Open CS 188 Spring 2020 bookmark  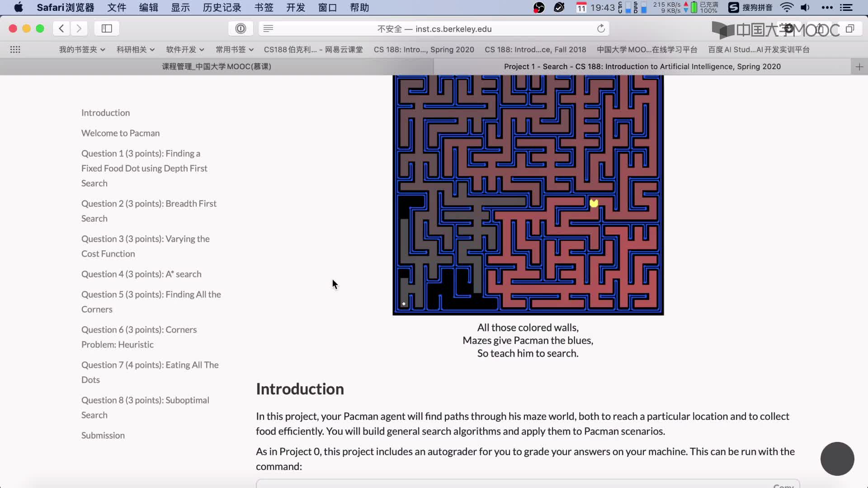click(424, 50)
